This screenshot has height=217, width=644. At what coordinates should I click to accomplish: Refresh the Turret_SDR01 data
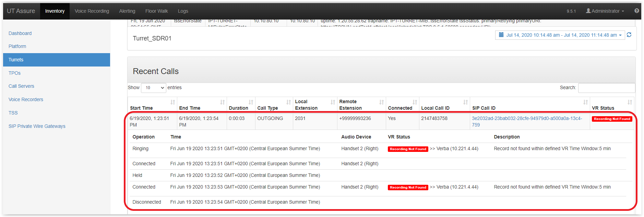click(x=629, y=35)
